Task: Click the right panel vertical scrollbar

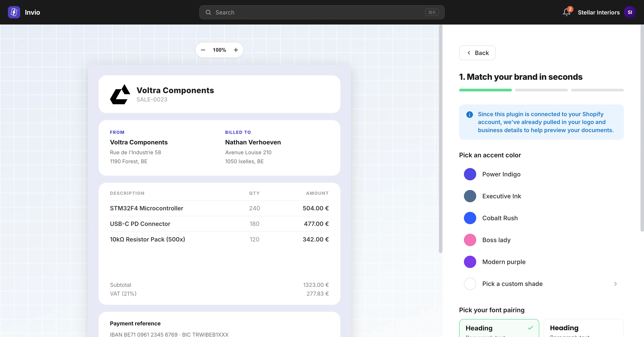Action: click(642, 128)
